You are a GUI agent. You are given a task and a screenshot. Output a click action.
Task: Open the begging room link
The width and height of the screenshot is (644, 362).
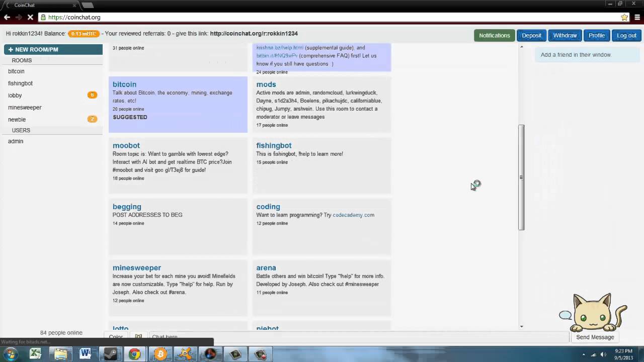click(127, 207)
